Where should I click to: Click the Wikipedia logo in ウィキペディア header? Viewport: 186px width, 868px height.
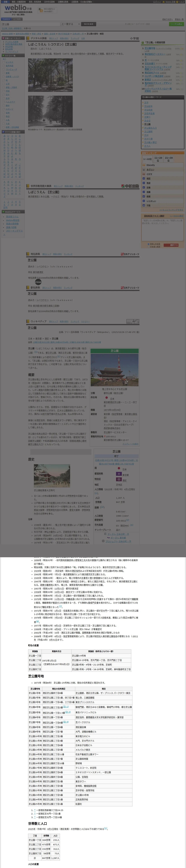(x=133, y=321)
